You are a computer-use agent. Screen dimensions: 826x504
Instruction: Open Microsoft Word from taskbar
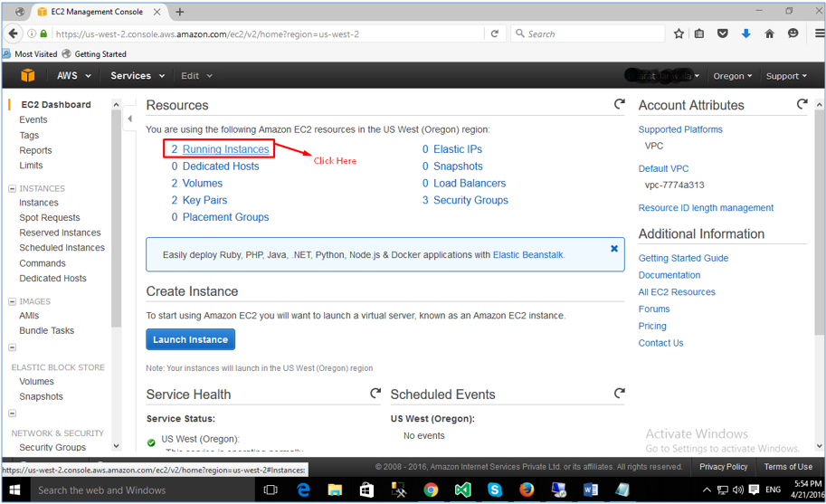tap(591, 490)
